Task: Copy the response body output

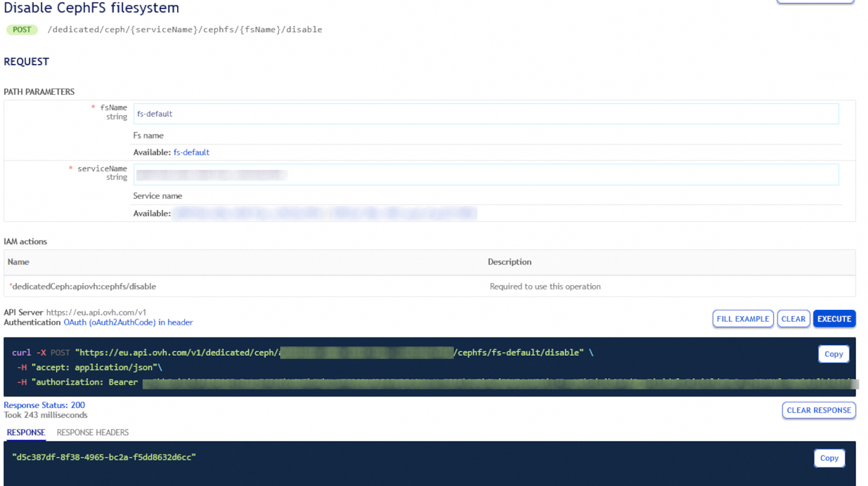Action: [x=829, y=458]
